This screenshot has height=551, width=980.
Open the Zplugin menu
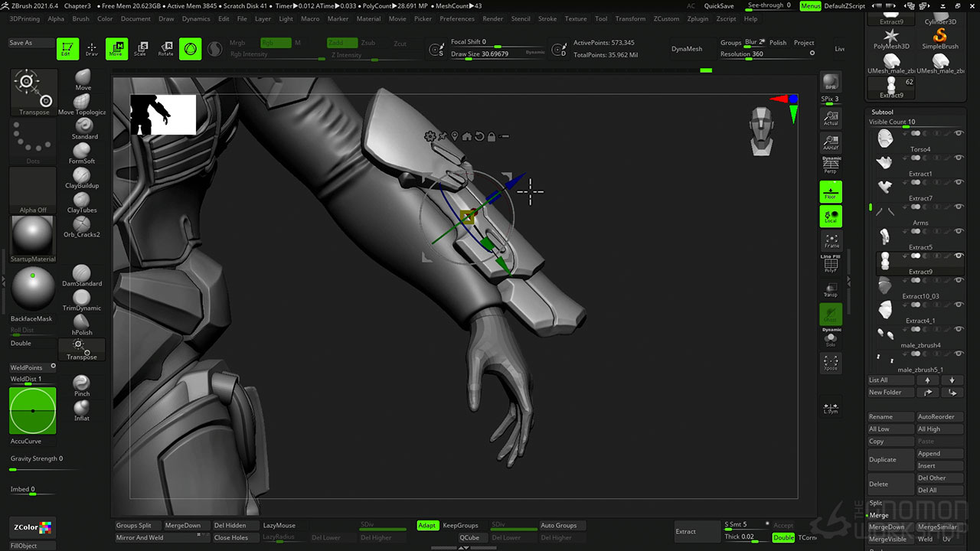(x=697, y=18)
